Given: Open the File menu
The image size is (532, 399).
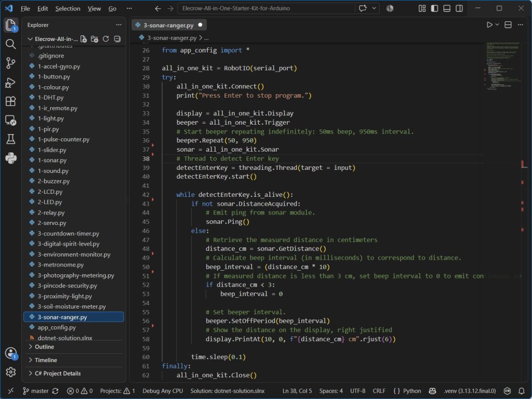Looking at the screenshot, I should (x=25, y=8).
